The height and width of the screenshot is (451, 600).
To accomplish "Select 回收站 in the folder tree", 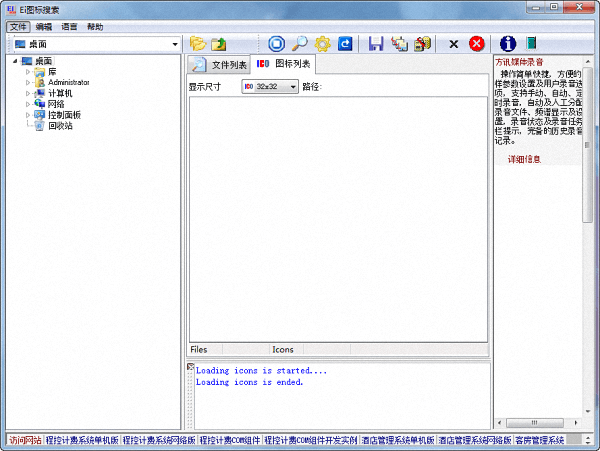I will [60, 126].
